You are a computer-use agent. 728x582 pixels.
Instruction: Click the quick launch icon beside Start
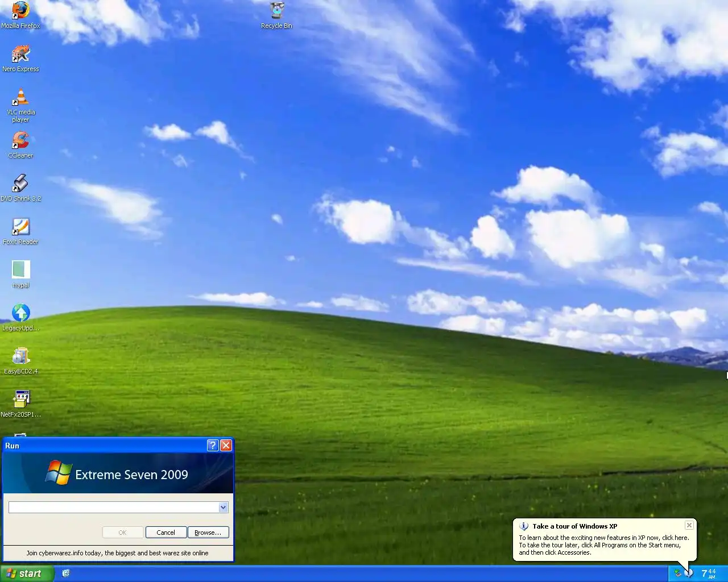(x=66, y=573)
